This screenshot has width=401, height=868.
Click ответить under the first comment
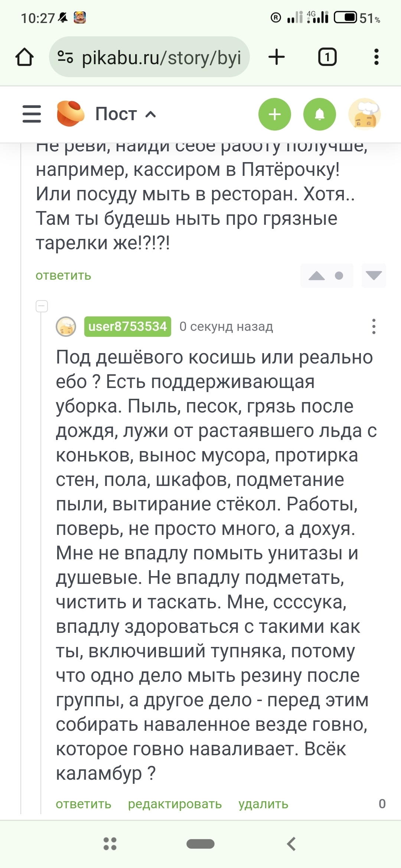pyautogui.click(x=63, y=276)
